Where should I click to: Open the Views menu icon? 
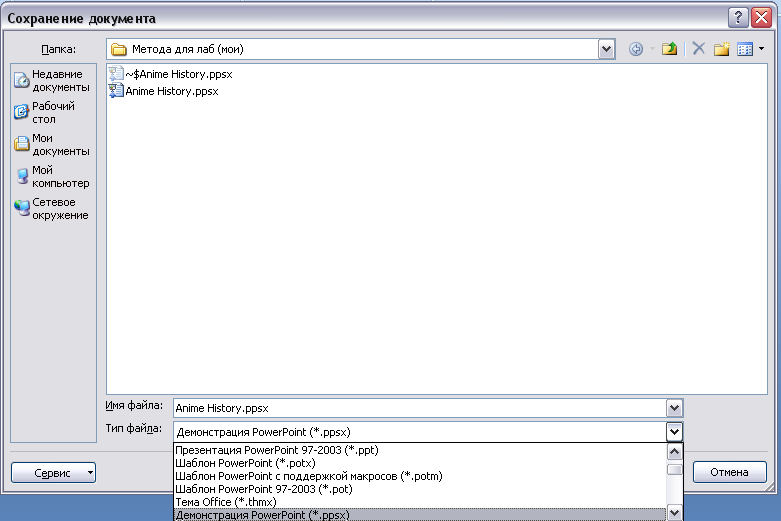[745, 49]
